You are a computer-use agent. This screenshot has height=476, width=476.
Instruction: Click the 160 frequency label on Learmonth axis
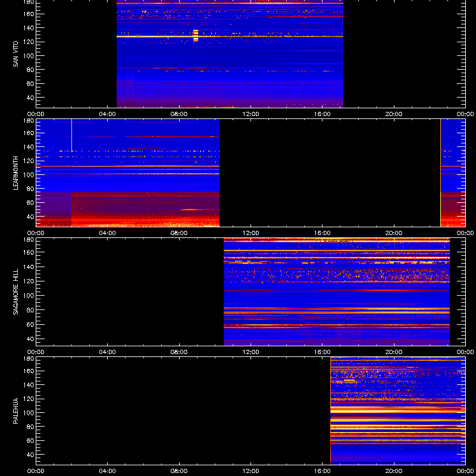coord(29,133)
